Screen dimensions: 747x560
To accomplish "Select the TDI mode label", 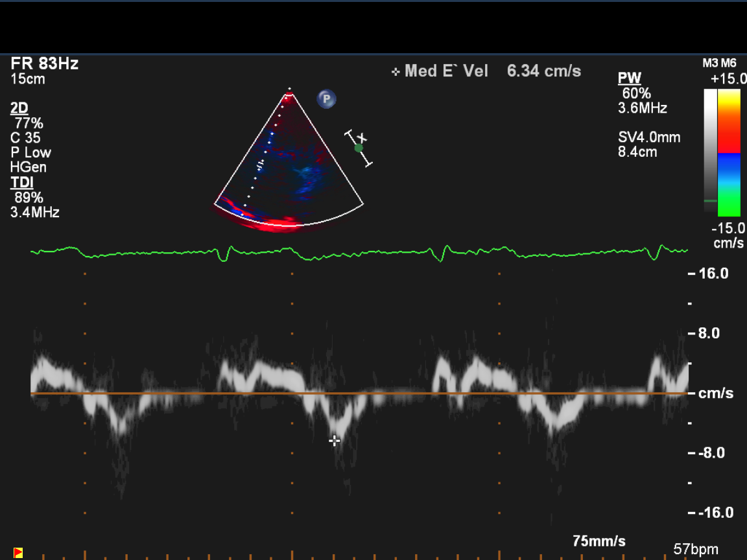I will pos(21,183).
